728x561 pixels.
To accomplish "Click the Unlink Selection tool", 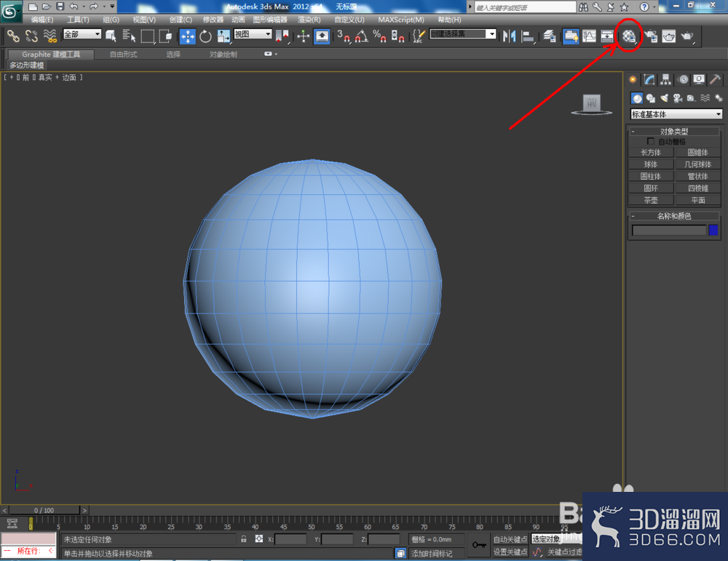I will pyautogui.click(x=31, y=36).
